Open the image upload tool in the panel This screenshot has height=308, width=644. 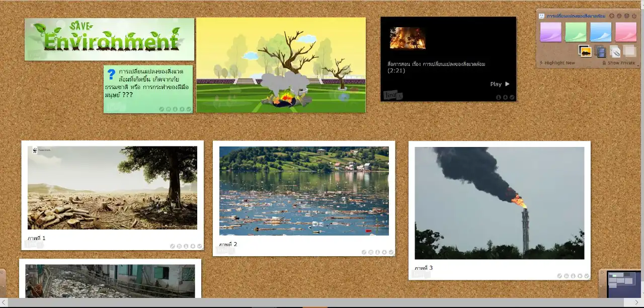[x=586, y=51]
